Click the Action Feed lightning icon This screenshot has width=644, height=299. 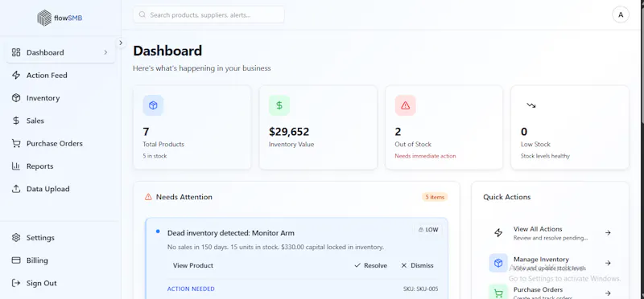point(16,75)
